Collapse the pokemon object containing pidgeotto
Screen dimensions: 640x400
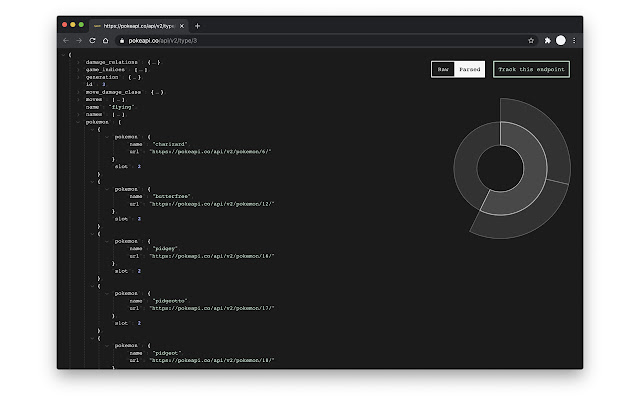107,293
